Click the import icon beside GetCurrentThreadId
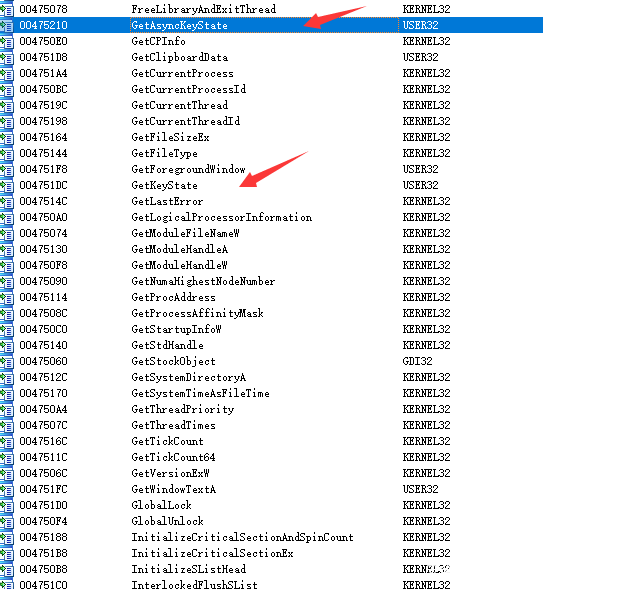The height and width of the screenshot is (589, 642). pos(7,122)
